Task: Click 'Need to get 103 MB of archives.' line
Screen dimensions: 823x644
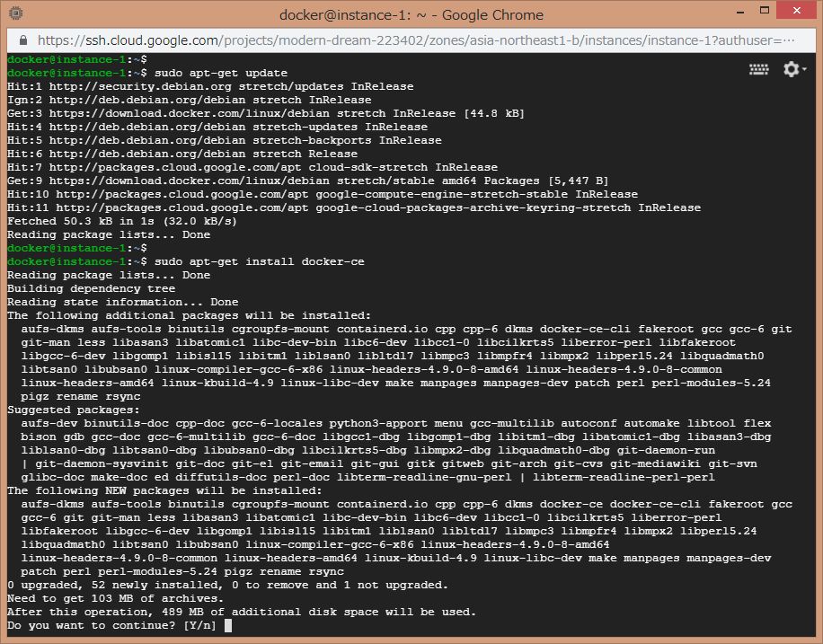Action: [115, 598]
